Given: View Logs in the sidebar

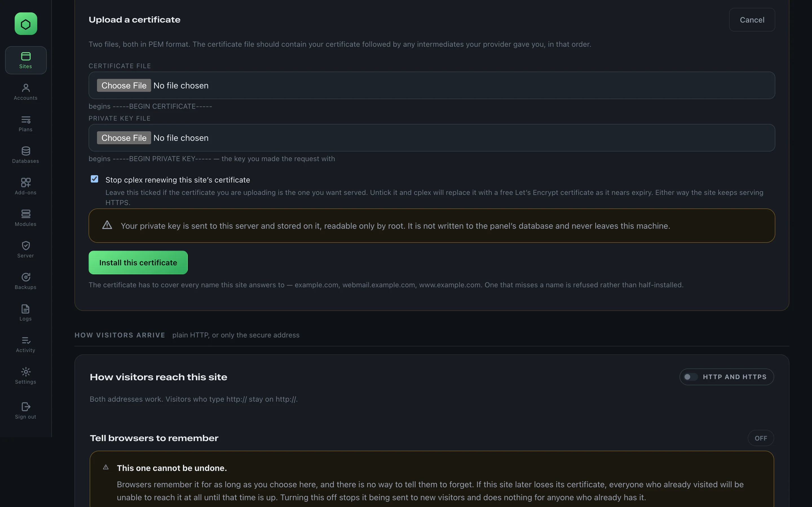Looking at the screenshot, I should pyautogui.click(x=26, y=313).
